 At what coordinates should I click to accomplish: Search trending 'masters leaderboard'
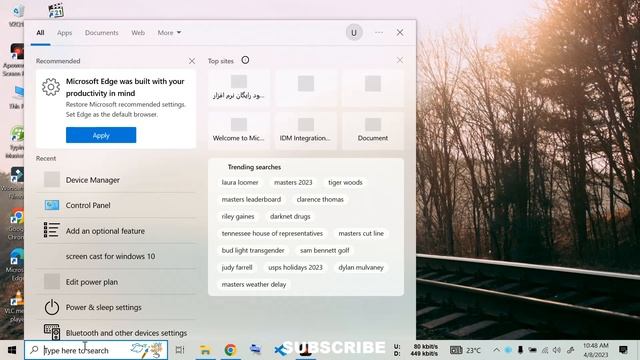click(251, 200)
